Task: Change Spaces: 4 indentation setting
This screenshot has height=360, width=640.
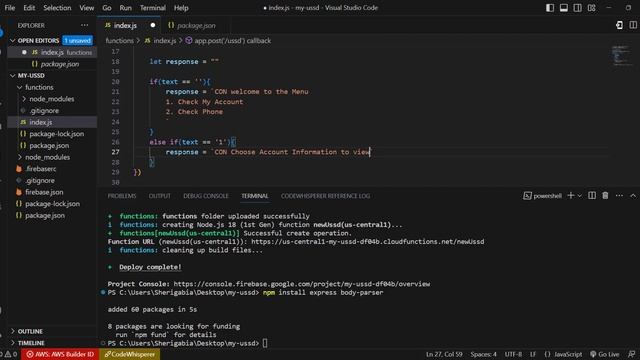Action: pos(483,354)
